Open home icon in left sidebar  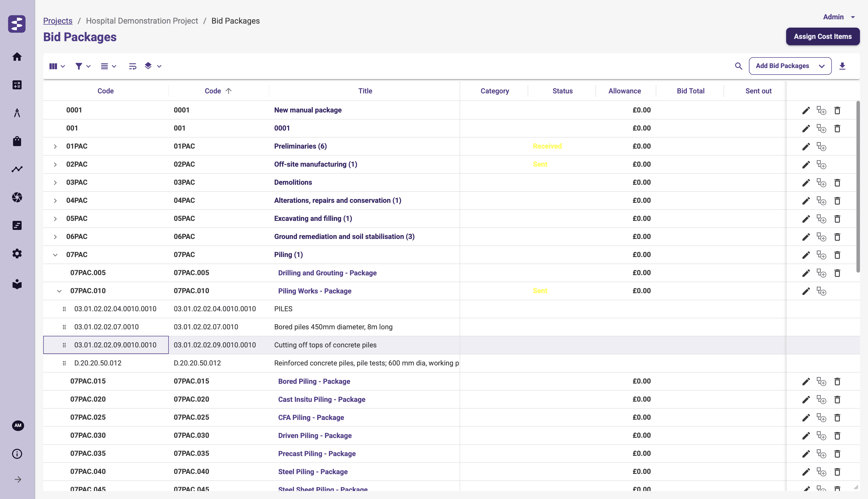point(17,56)
